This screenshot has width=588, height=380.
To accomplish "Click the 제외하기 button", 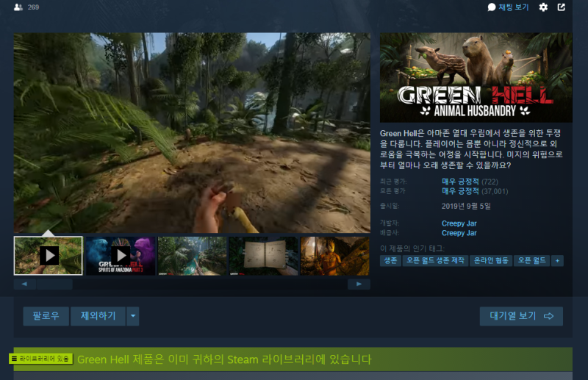I will click(98, 316).
